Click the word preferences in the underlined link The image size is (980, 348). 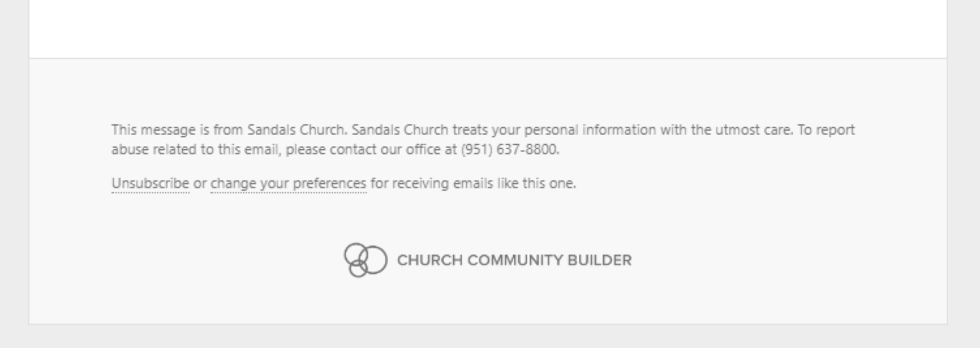328,184
